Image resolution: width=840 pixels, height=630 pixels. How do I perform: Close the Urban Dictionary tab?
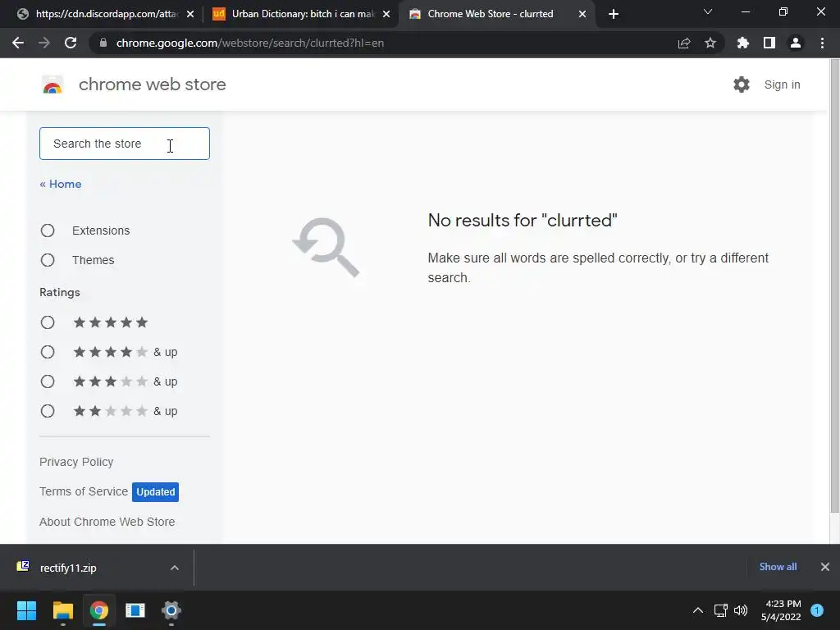(386, 14)
